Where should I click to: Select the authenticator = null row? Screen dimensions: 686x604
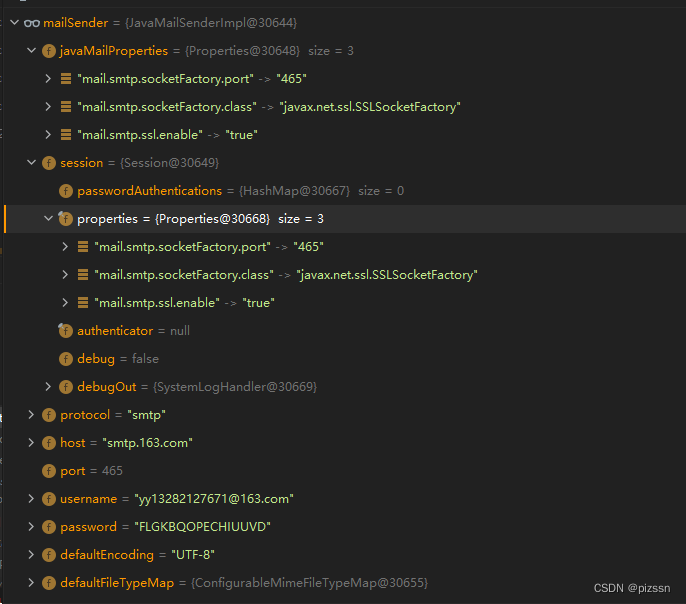coord(133,331)
